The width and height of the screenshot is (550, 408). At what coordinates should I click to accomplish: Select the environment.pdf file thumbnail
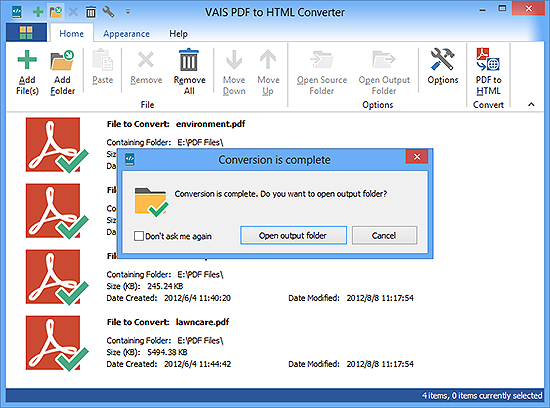[x=56, y=145]
